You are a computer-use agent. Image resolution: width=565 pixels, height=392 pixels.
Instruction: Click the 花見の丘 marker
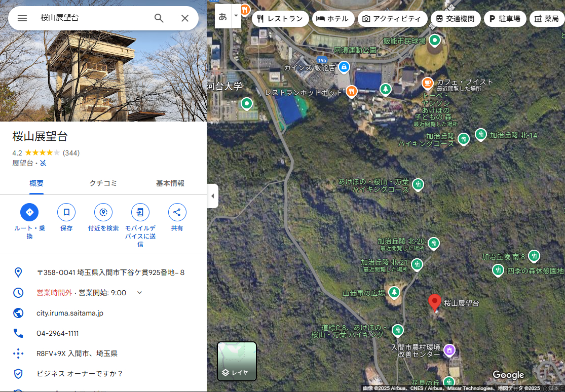(x=449, y=381)
